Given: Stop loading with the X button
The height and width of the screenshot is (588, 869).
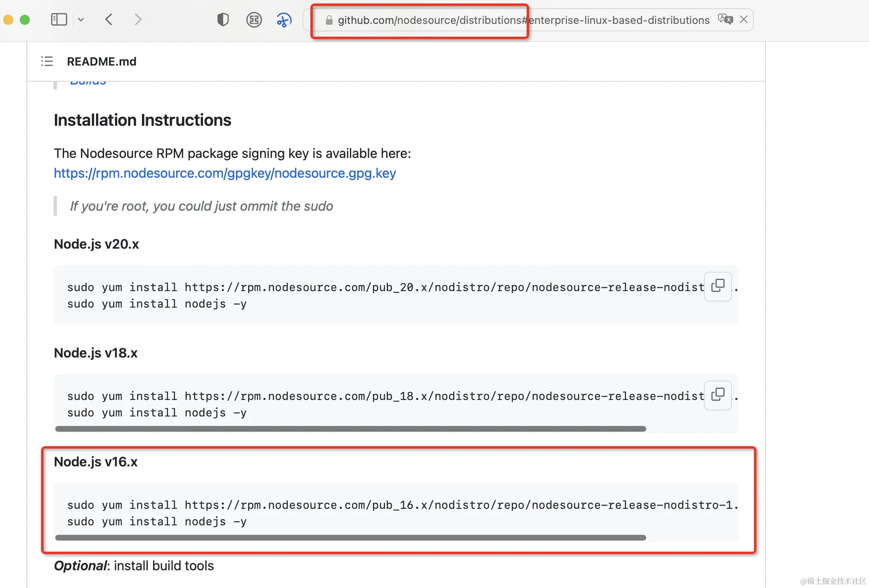Looking at the screenshot, I should [x=744, y=19].
